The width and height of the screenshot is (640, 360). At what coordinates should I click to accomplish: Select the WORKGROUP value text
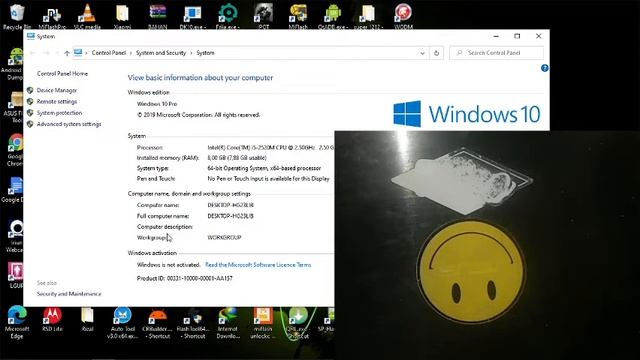pyautogui.click(x=224, y=238)
